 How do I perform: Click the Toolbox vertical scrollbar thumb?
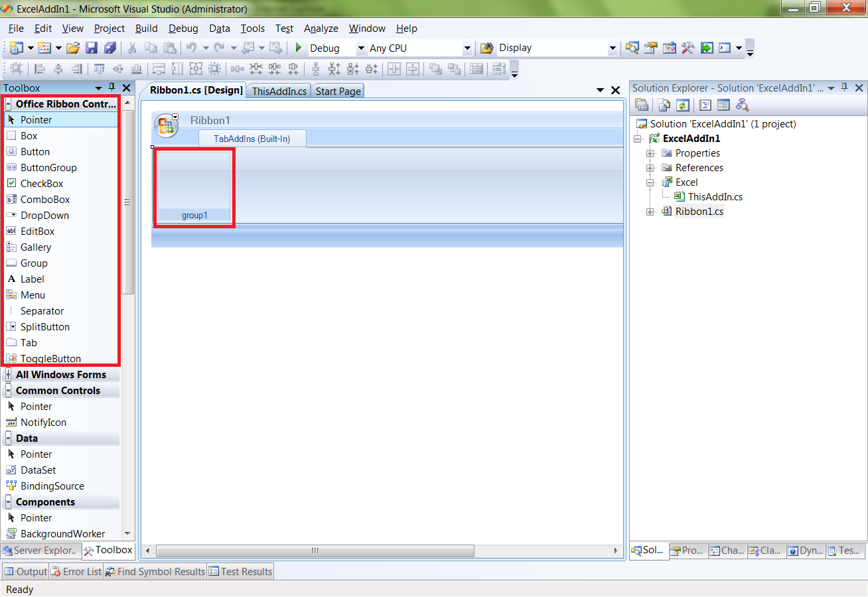coord(128,202)
